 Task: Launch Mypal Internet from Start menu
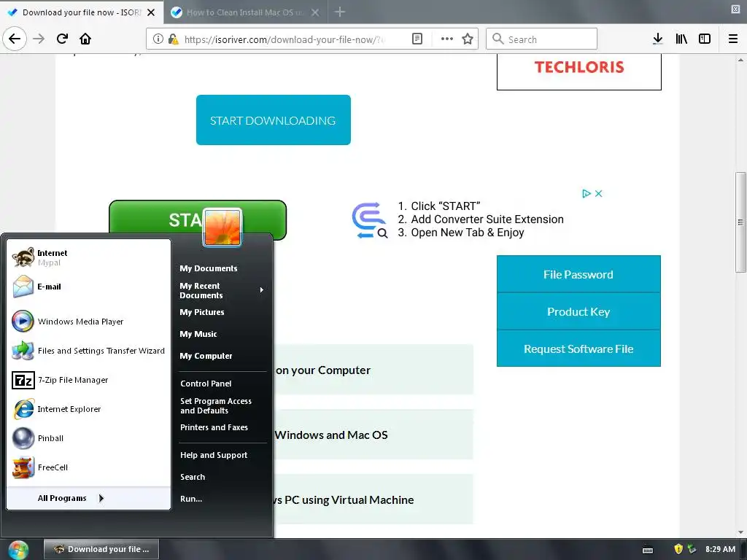coord(88,257)
